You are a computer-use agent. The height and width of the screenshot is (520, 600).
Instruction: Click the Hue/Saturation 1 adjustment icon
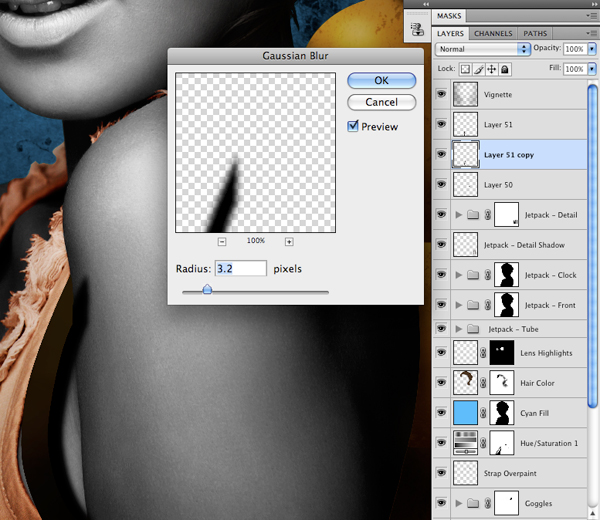pos(465,443)
